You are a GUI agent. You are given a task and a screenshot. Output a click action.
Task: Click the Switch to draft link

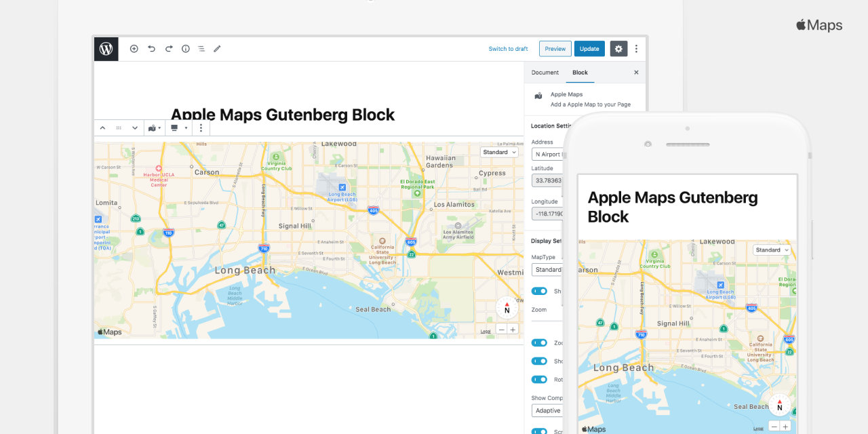click(x=508, y=49)
